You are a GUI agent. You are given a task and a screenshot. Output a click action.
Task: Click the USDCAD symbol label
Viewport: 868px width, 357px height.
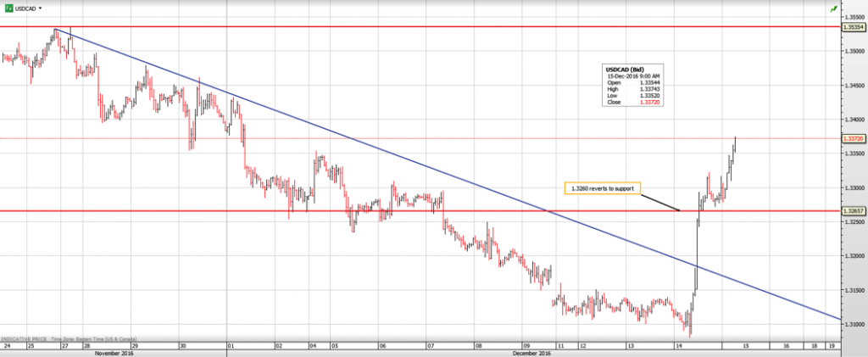[x=25, y=8]
